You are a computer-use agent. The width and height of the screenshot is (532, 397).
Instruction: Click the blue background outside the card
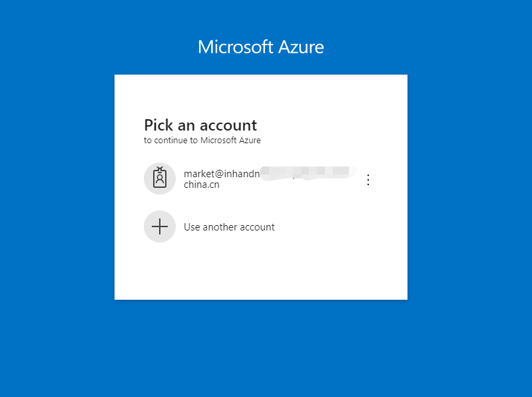tap(58, 204)
